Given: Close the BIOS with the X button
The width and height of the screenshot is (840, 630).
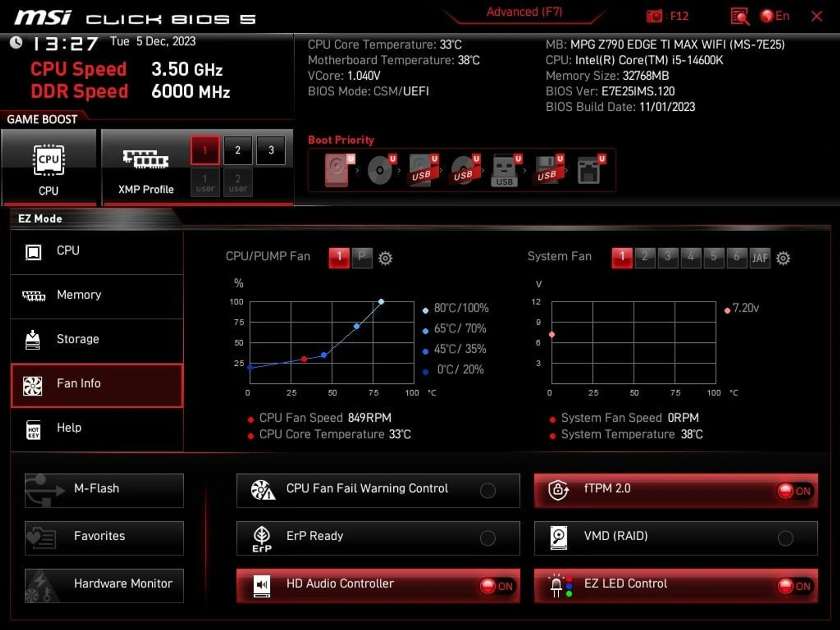Looking at the screenshot, I should [x=816, y=16].
